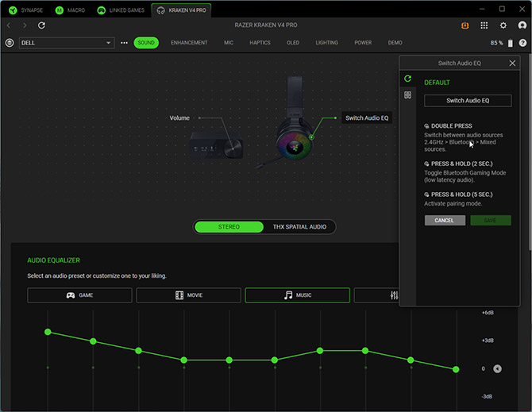Click the last EQ band point

tap(456, 369)
